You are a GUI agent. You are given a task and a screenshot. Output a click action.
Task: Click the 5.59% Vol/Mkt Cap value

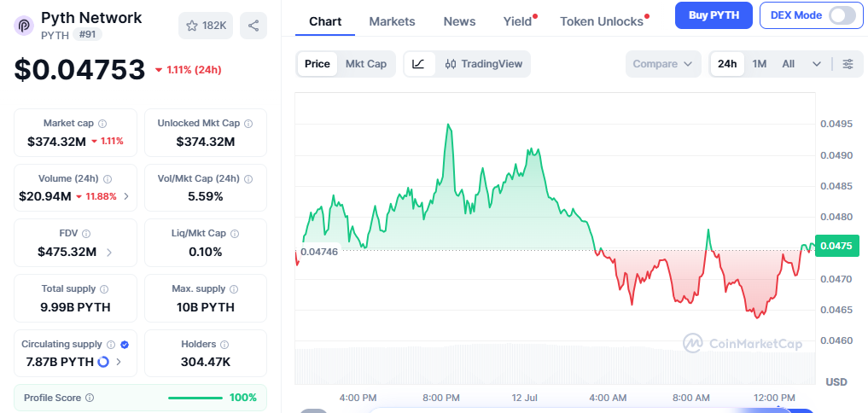[x=206, y=196]
